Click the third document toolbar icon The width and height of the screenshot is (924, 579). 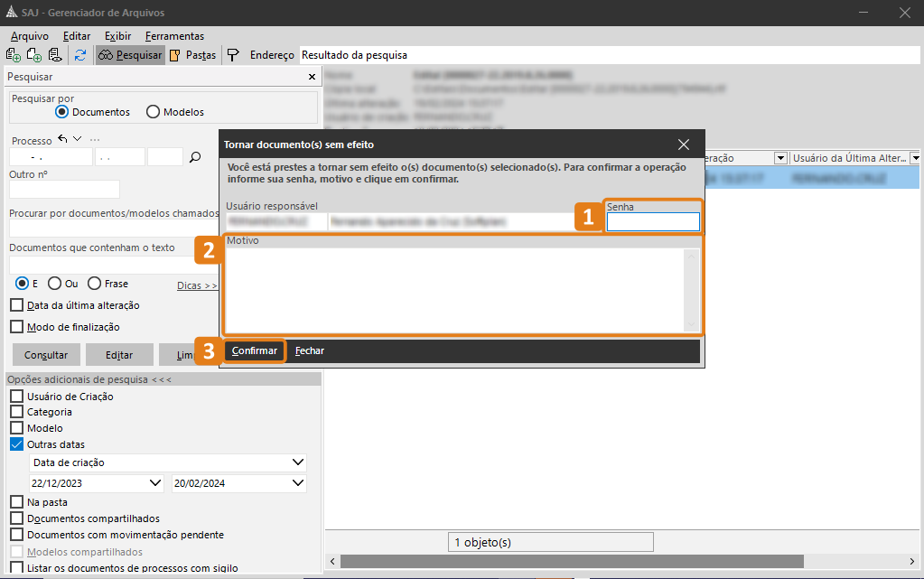54,55
